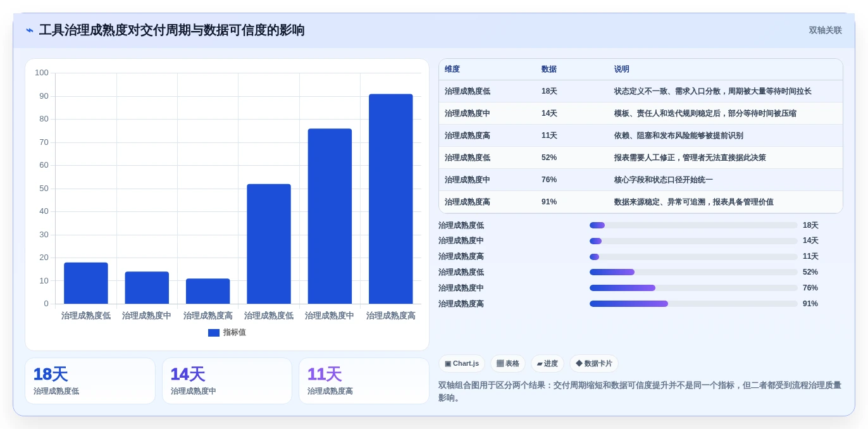Click the y-axis tick label 100

click(x=42, y=73)
